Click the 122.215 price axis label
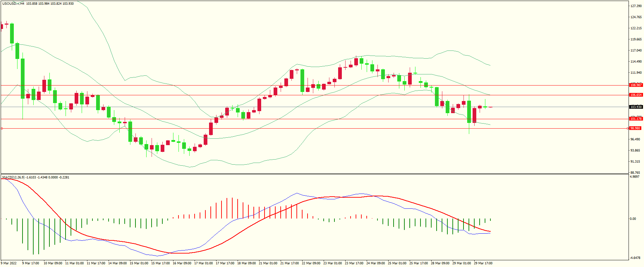Screen dimensions: 644x267 tap(636, 28)
